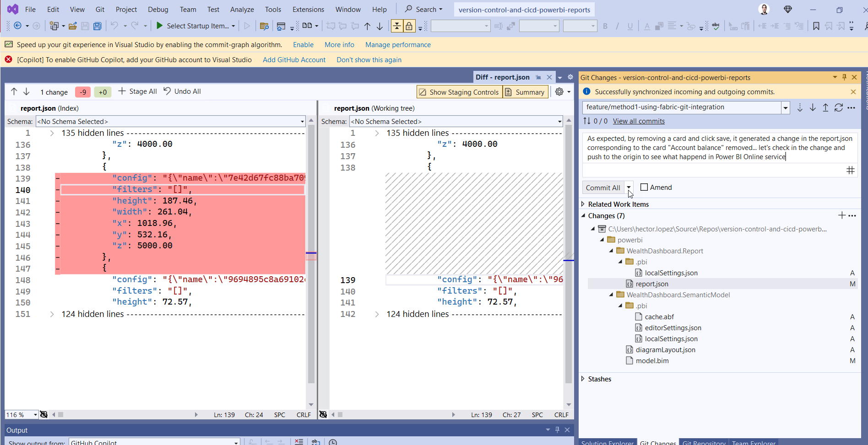This screenshot has height=445, width=868.
Task: Refresh the Git repository status
Action: 839,107
